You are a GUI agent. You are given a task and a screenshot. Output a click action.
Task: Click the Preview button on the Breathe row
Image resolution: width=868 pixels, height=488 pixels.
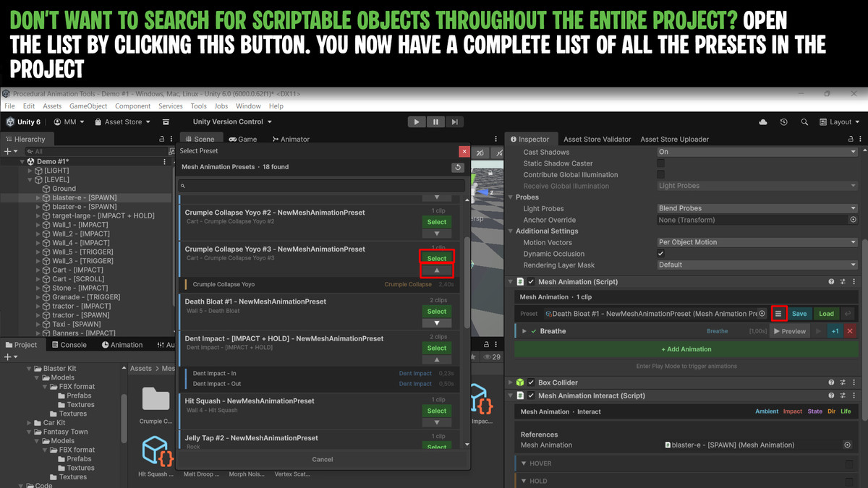pos(789,331)
